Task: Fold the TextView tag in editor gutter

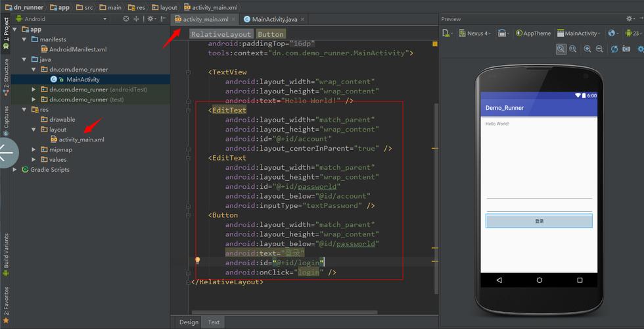Action: [188, 72]
